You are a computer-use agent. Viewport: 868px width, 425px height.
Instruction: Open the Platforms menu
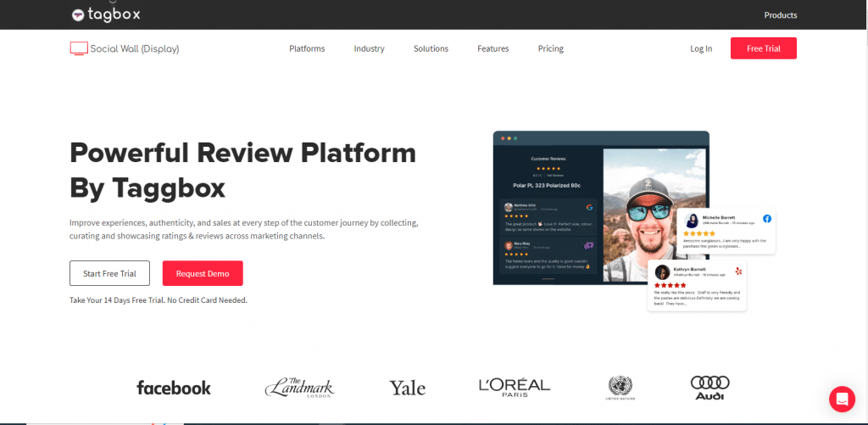[307, 48]
